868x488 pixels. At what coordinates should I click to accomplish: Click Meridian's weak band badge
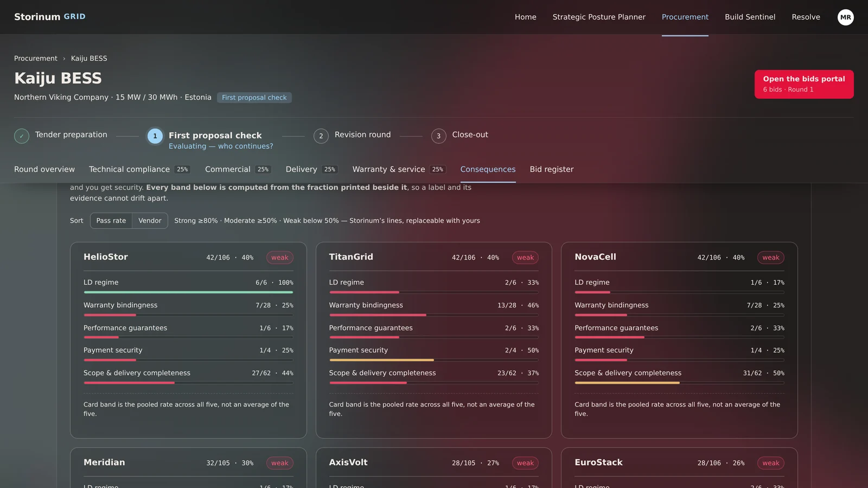pos(280,463)
